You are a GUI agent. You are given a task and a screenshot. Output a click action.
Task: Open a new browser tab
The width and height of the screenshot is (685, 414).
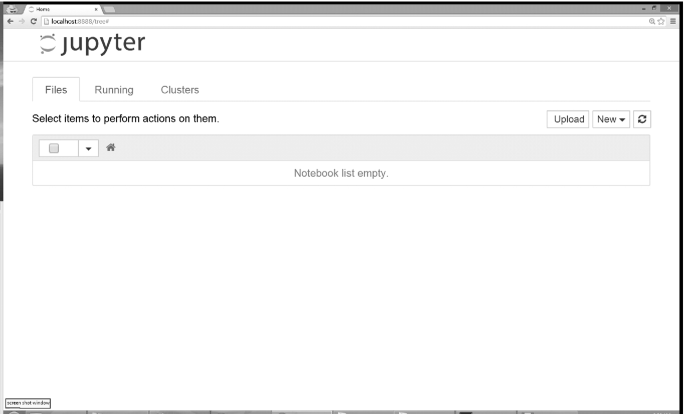click(x=109, y=9)
